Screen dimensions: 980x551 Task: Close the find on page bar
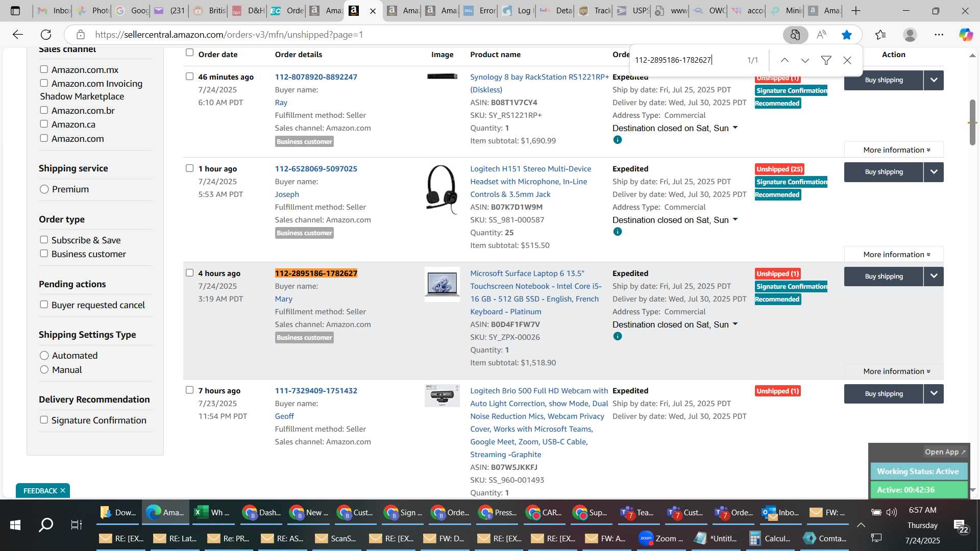pos(847,60)
